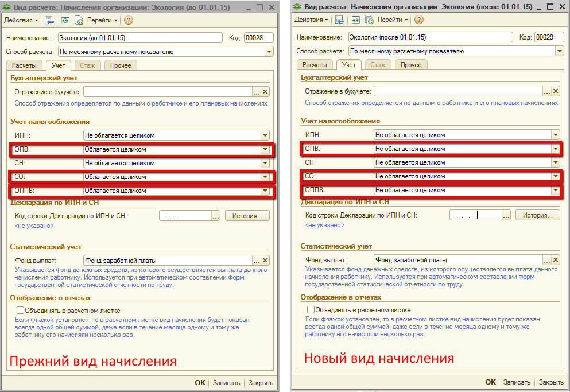Expand Способ расчета dropdown in Экология (после 01.01.15)
This screenshot has height=392, width=570.
pyautogui.click(x=559, y=51)
